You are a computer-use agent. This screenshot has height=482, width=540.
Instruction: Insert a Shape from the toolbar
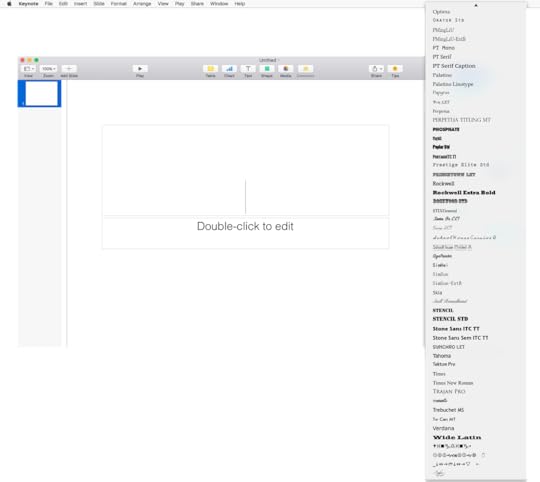point(267,69)
